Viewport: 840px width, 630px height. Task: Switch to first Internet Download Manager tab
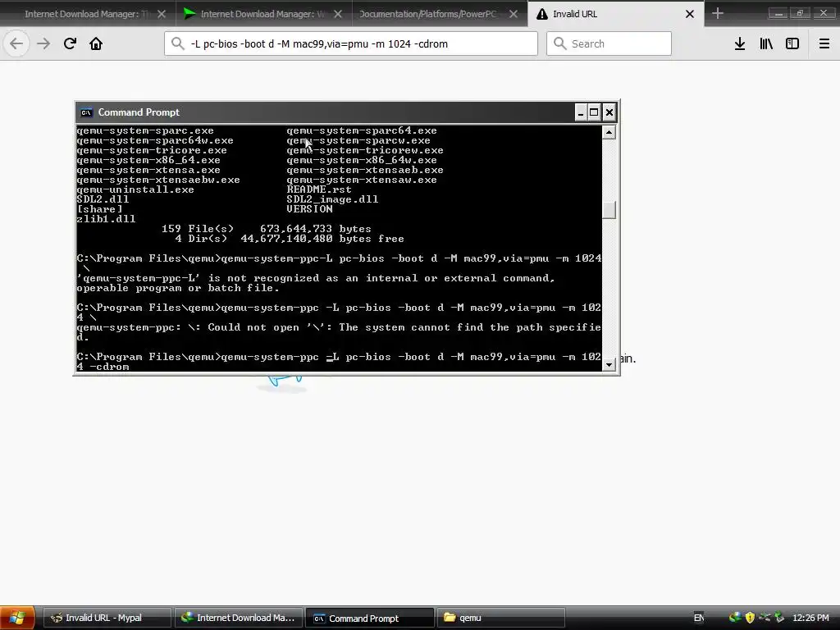point(88,14)
